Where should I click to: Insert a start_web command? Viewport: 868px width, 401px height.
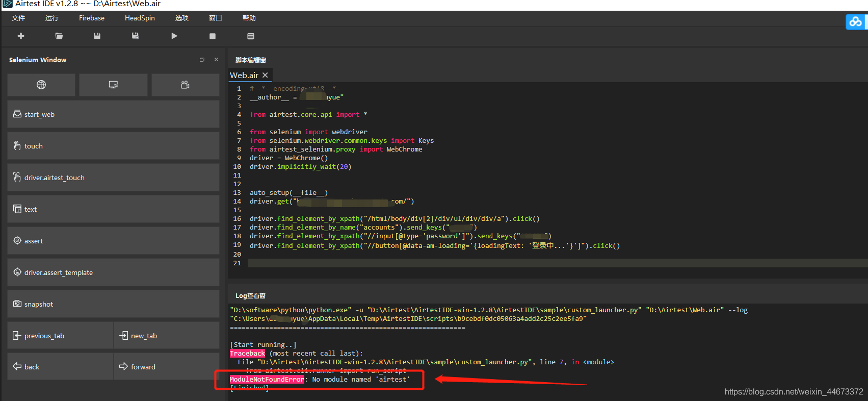click(113, 114)
